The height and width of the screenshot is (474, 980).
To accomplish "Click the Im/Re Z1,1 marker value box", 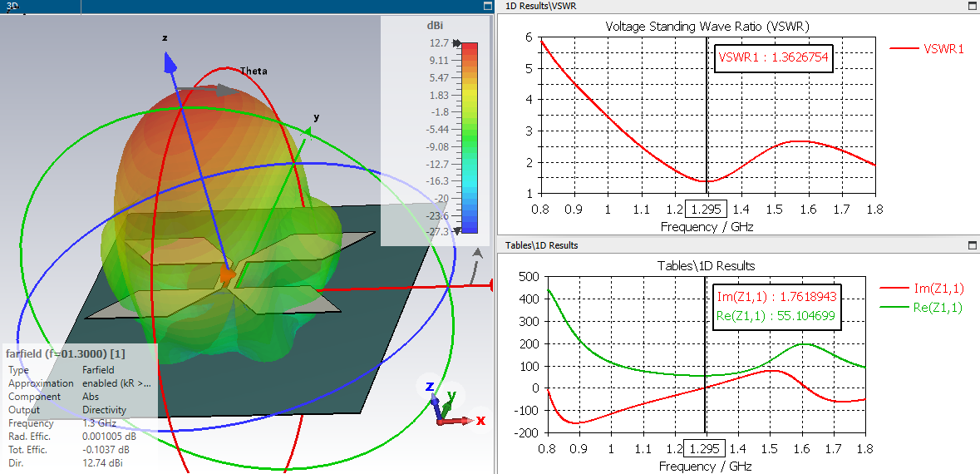I will 777,307.
